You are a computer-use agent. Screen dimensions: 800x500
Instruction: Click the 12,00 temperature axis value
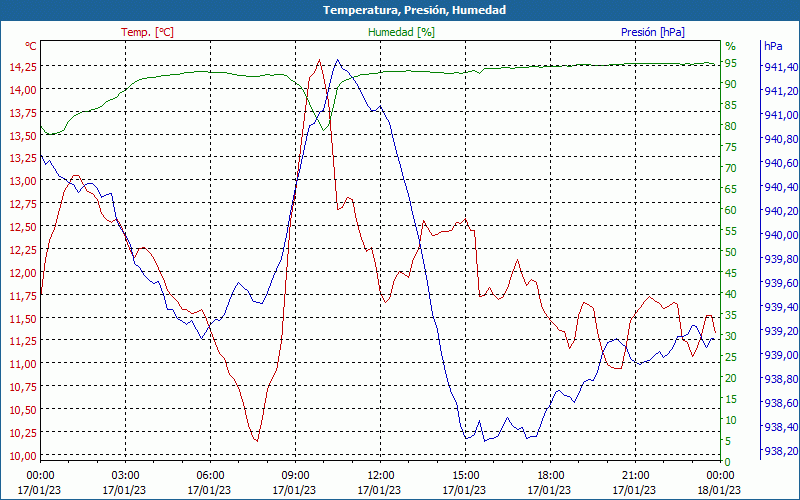point(23,273)
